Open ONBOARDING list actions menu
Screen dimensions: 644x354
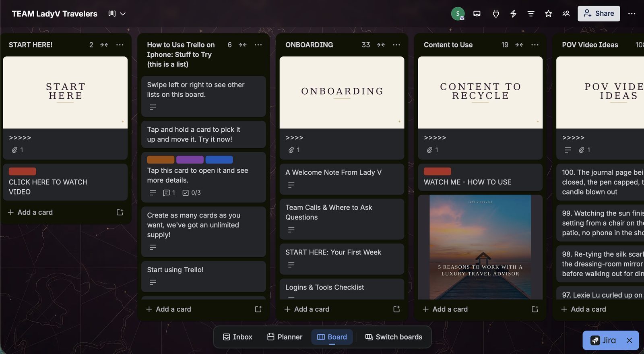[x=396, y=45]
